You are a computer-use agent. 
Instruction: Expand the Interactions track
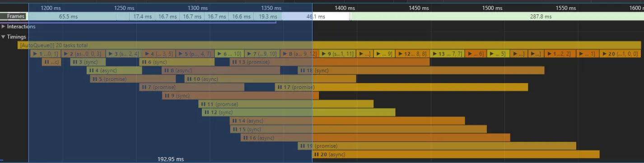(x=4, y=27)
